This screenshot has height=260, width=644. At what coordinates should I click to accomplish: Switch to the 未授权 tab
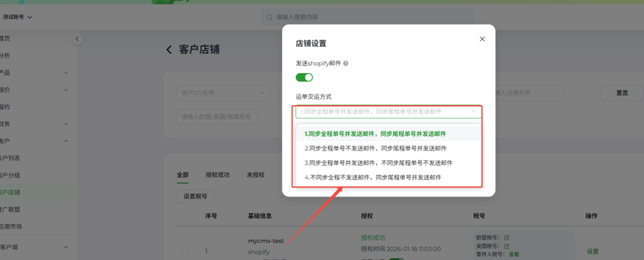(255, 174)
